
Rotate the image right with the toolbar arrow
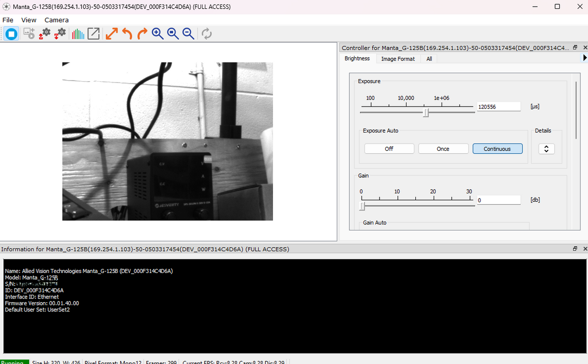click(x=142, y=34)
